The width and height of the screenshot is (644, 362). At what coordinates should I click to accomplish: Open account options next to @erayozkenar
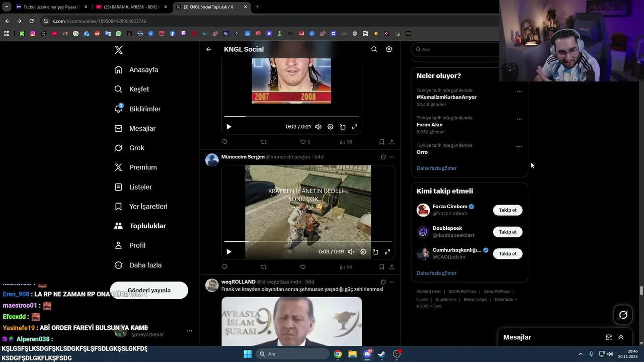pyautogui.click(x=190, y=331)
